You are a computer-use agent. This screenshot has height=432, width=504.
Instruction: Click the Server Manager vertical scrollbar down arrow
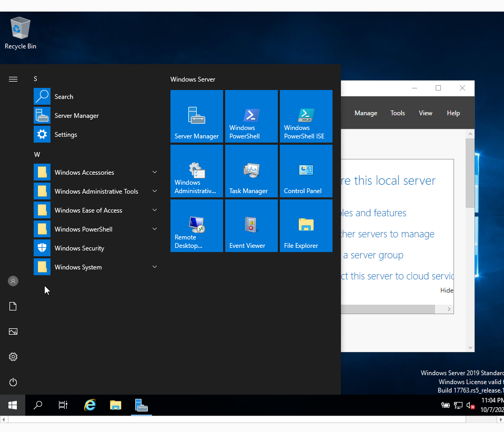coord(470,347)
